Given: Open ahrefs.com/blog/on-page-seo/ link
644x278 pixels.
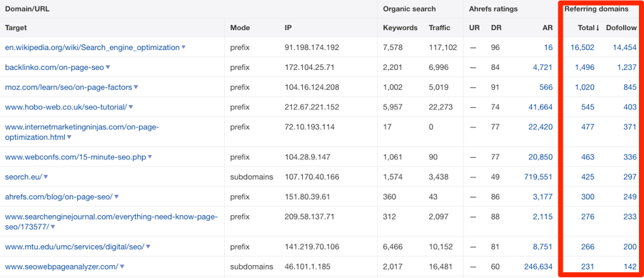Looking at the screenshot, I should pos(59,197).
